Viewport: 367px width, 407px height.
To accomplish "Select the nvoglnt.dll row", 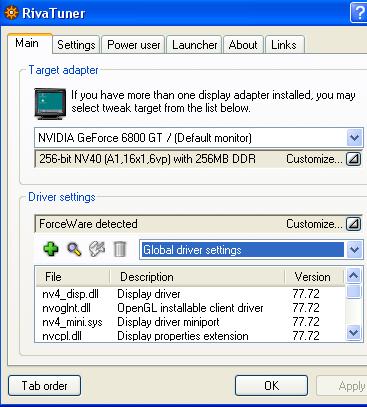I will (190, 308).
